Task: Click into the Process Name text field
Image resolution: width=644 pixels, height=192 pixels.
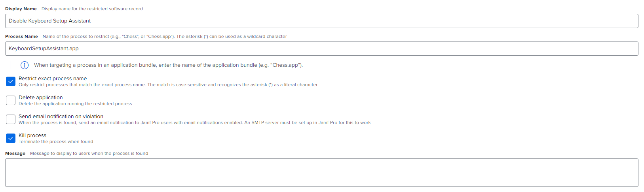Action: [x=321, y=49]
